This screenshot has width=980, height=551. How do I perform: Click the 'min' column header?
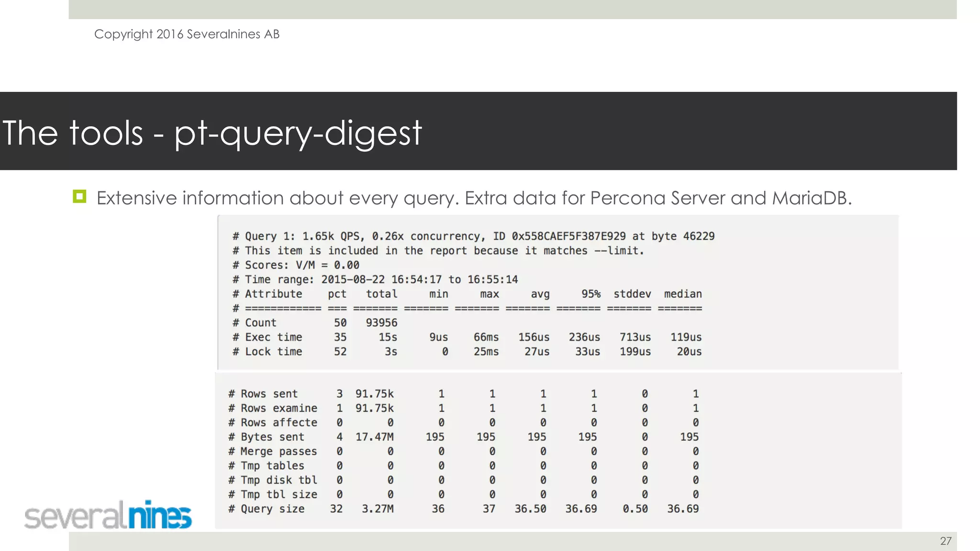tap(439, 294)
